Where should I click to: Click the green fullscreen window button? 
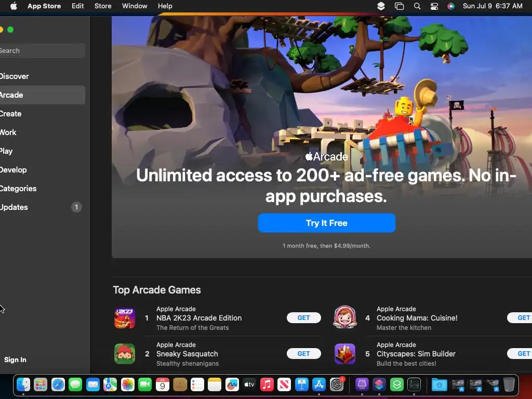click(10, 30)
